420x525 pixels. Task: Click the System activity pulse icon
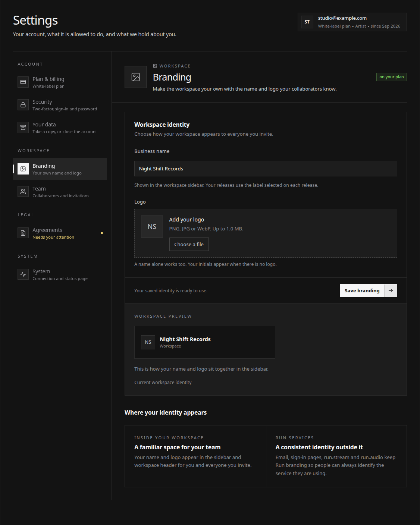pyautogui.click(x=23, y=274)
